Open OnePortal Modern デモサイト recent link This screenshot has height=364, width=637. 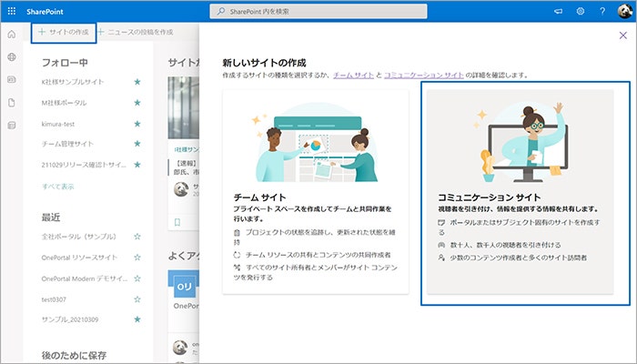tap(85, 278)
